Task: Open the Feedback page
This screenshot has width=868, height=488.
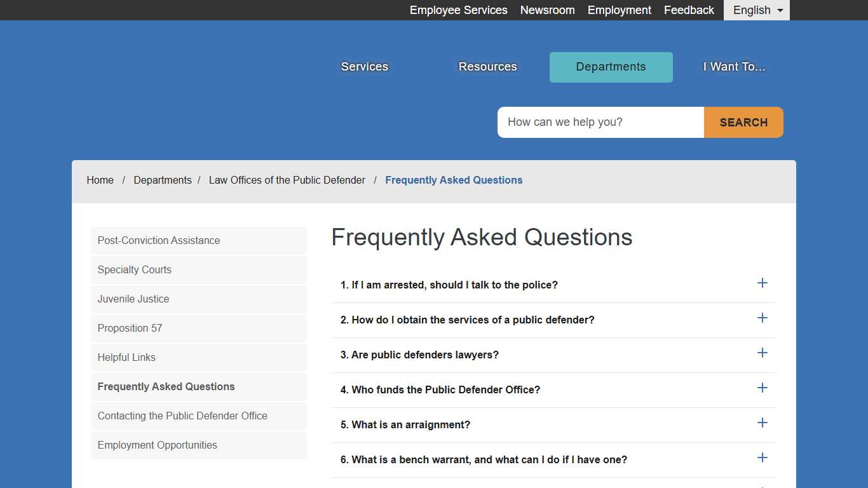Action: click(689, 10)
